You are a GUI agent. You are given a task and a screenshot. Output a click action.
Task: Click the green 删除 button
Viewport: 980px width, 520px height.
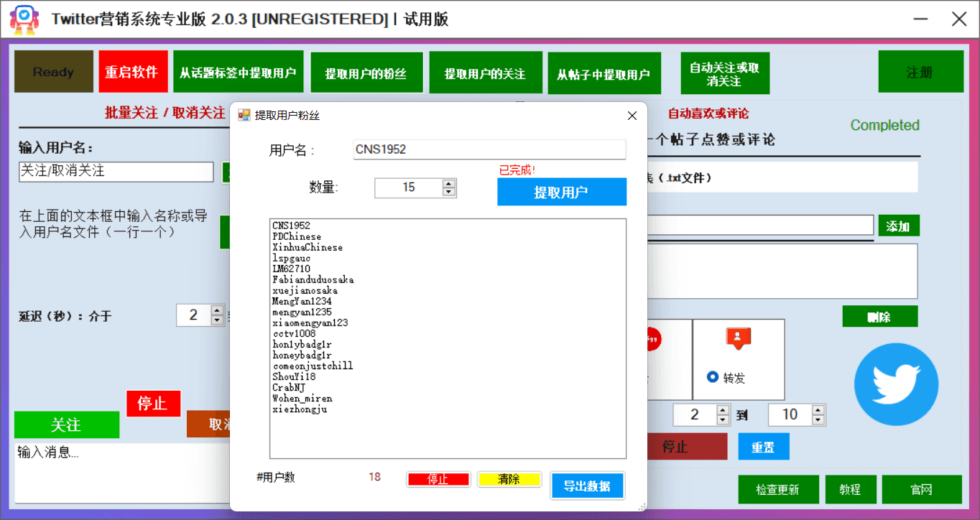coord(880,316)
